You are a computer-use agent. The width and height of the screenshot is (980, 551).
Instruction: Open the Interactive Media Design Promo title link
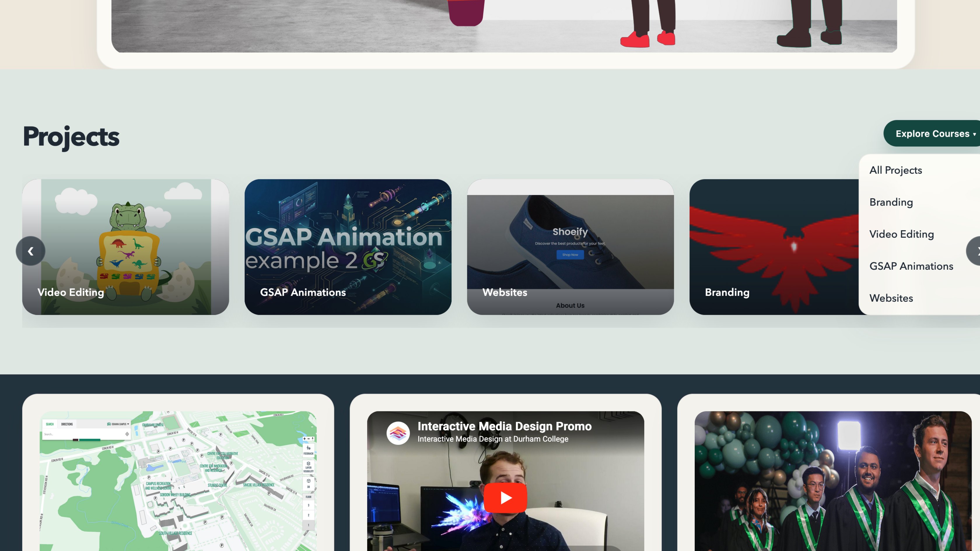[505, 426]
